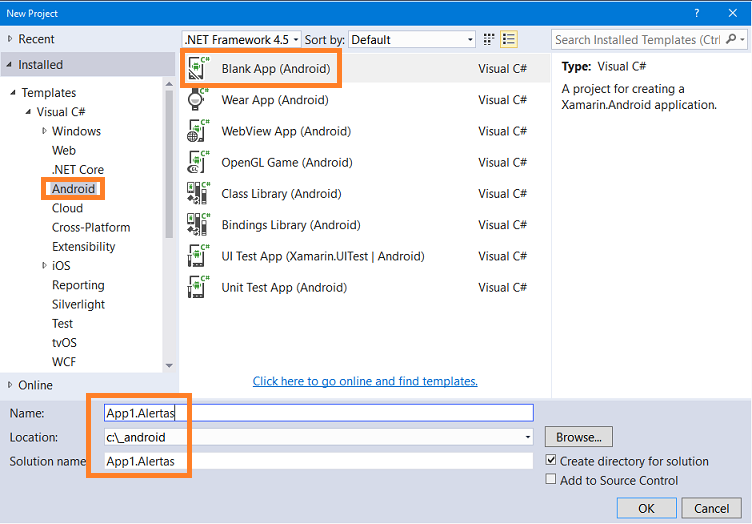Open the Location path dropdown arrow
Viewport: 752px width, 524px height.
[x=528, y=437]
